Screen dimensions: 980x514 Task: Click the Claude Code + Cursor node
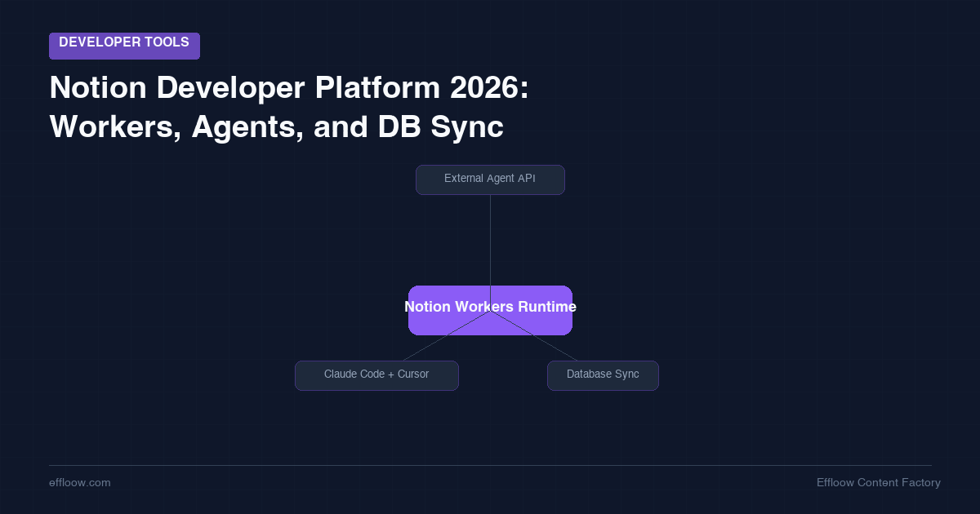(x=376, y=375)
